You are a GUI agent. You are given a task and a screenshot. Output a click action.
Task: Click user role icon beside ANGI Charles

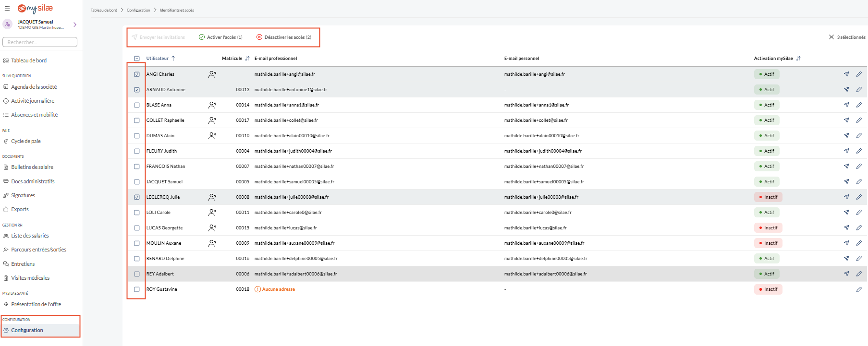point(212,74)
